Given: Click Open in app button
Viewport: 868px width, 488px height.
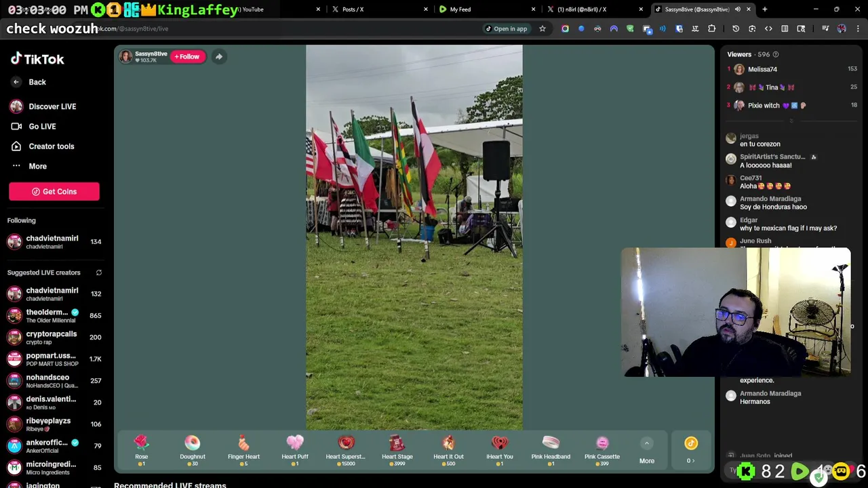Looking at the screenshot, I should pyautogui.click(x=506, y=28).
